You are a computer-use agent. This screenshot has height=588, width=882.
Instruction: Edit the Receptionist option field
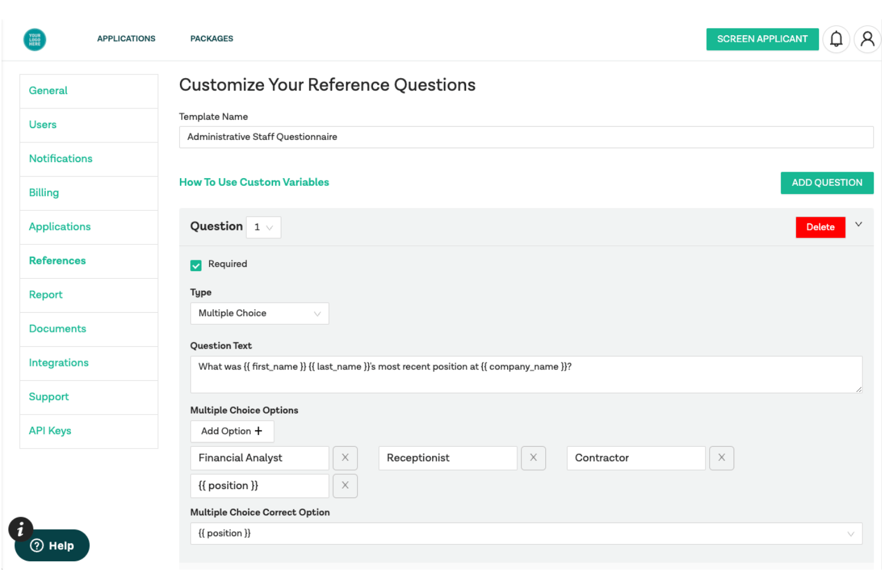point(448,458)
